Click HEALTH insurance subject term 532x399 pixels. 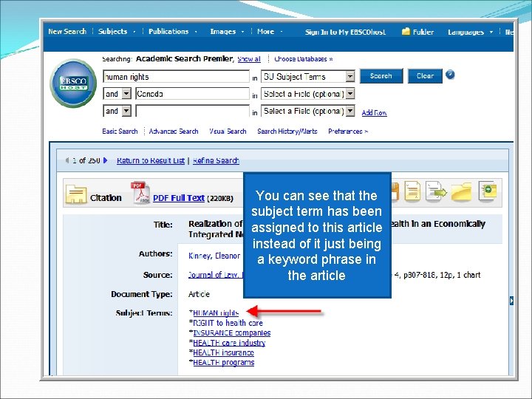pos(223,352)
